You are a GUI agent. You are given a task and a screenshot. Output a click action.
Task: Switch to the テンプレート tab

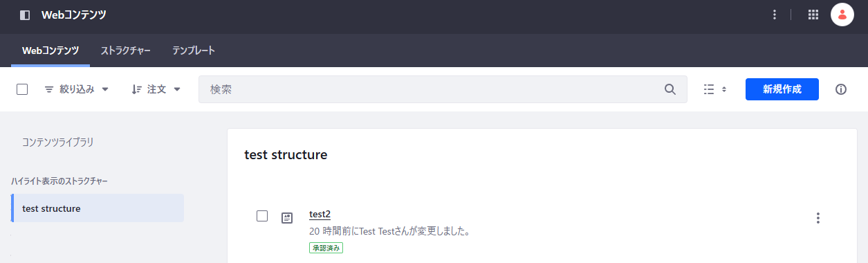pyautogui.click(x=194, y=51)
